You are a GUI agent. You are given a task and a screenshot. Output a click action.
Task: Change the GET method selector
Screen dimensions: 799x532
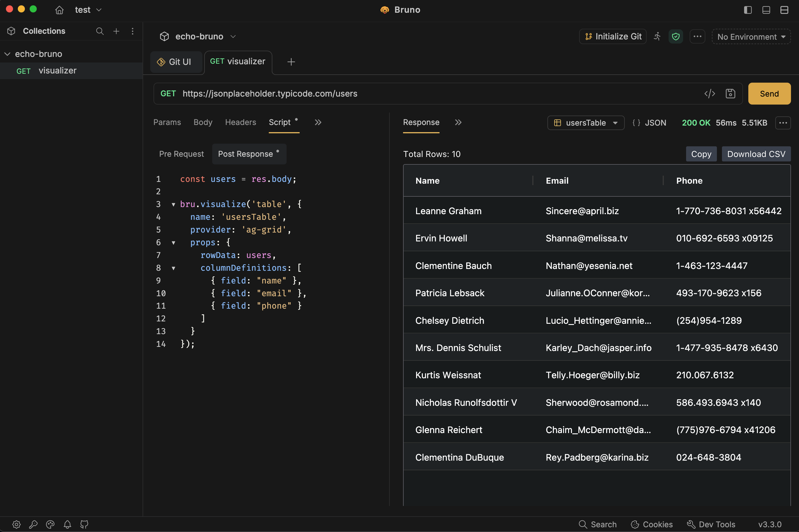tap(168, 94)
